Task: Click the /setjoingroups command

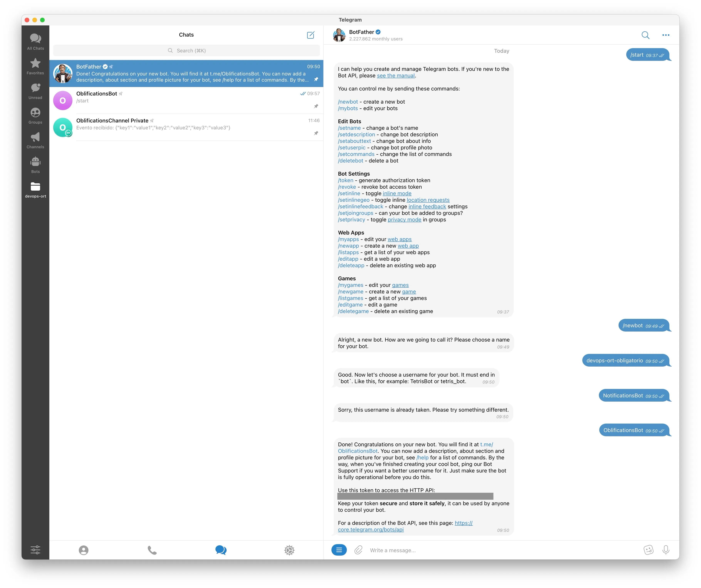Action: click(356, 213)
